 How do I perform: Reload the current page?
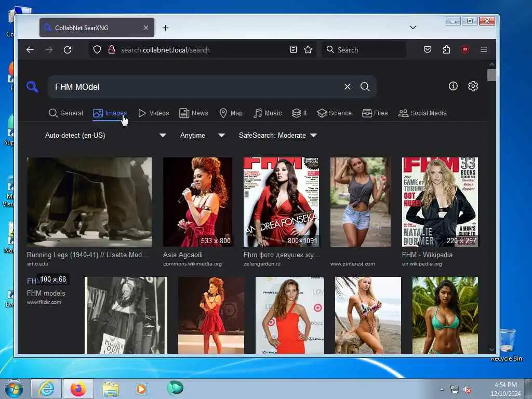click(68, 50)
